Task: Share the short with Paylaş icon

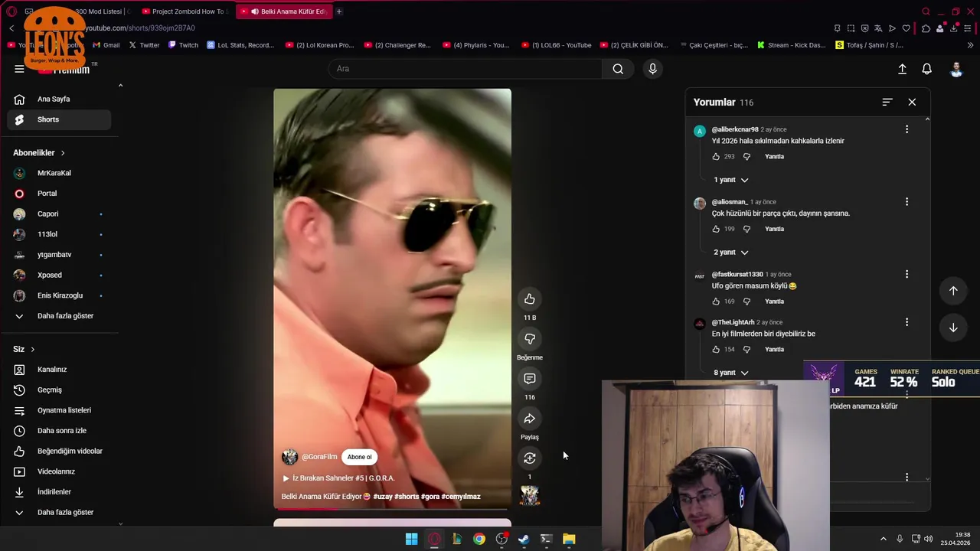Action: coord(530,418)
